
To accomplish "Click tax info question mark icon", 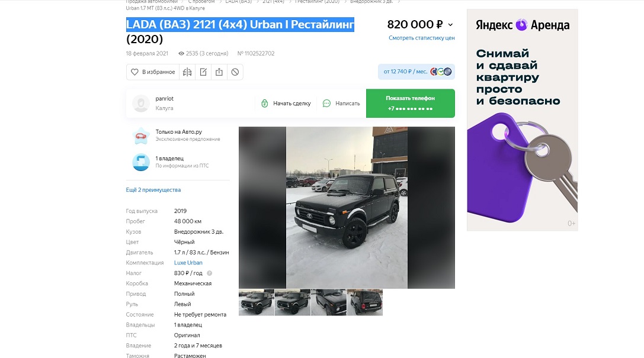I will click(x=210, y=273).
